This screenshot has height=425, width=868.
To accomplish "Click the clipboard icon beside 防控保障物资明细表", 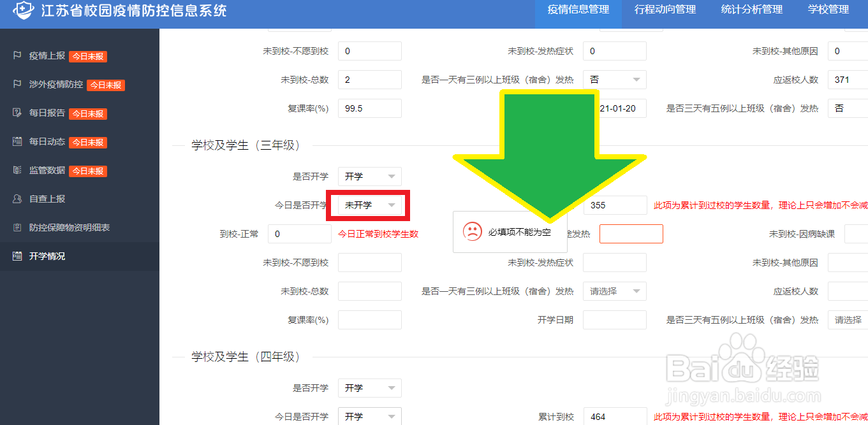I will coord(17,227).
